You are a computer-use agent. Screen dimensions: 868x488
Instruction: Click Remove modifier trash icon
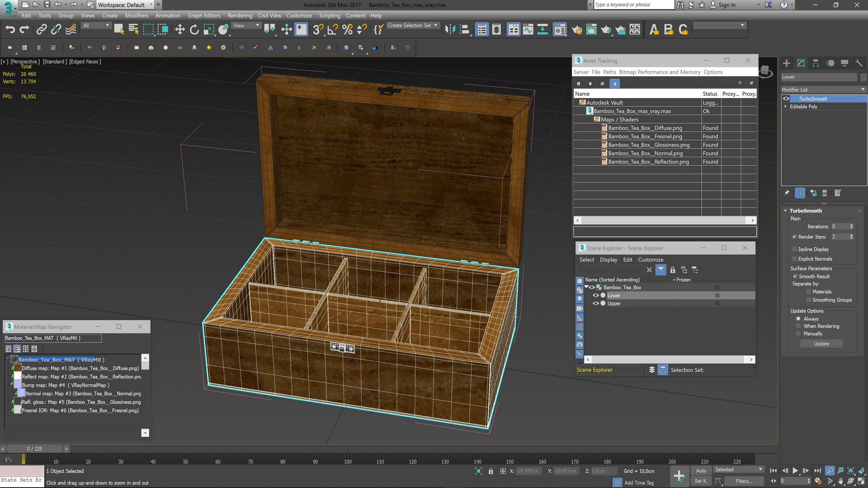point(825,193)
